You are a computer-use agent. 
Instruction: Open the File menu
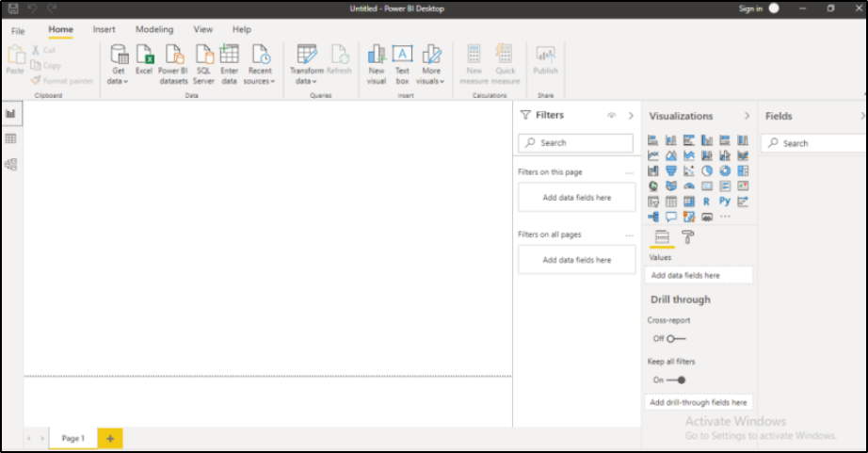(x=18, y=30)
